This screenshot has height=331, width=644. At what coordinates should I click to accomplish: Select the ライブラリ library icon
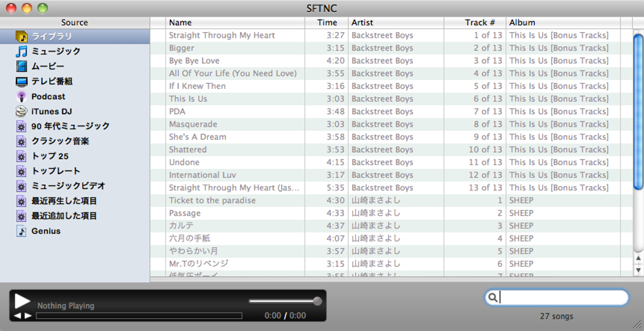pyautogui.click(x=21, y=37)
